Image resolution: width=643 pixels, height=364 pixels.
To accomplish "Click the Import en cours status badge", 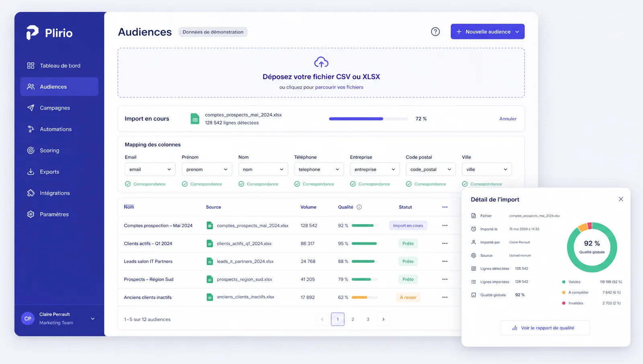I will click(x=408, y=225).
